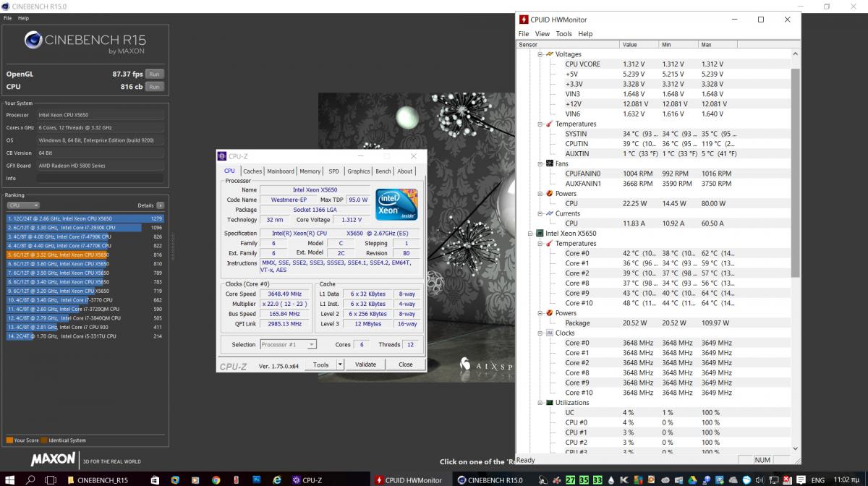This screenshot has height=486, width=868.
Task: Open taskbar Search magnifier
Action: click(31, 479)
